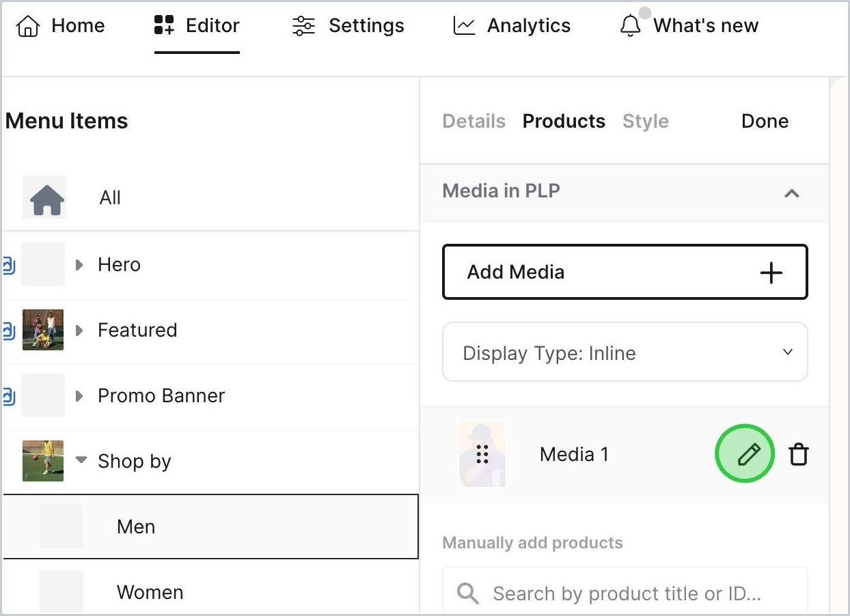Click the house icon next to All
850x616 pixels.
pos(47,199)
